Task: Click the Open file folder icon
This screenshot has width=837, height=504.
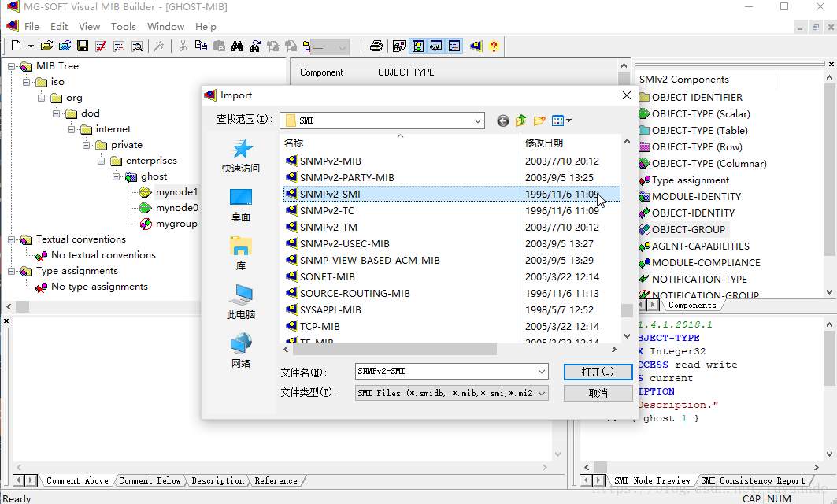Action: 47,46
